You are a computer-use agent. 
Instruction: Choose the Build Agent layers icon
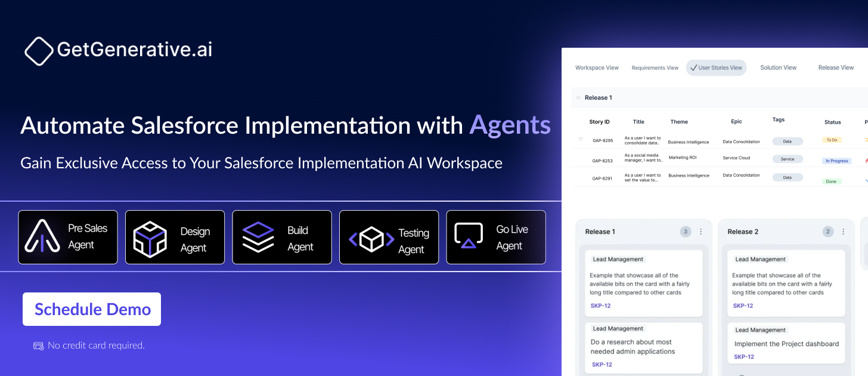click(x=258, y=237)
